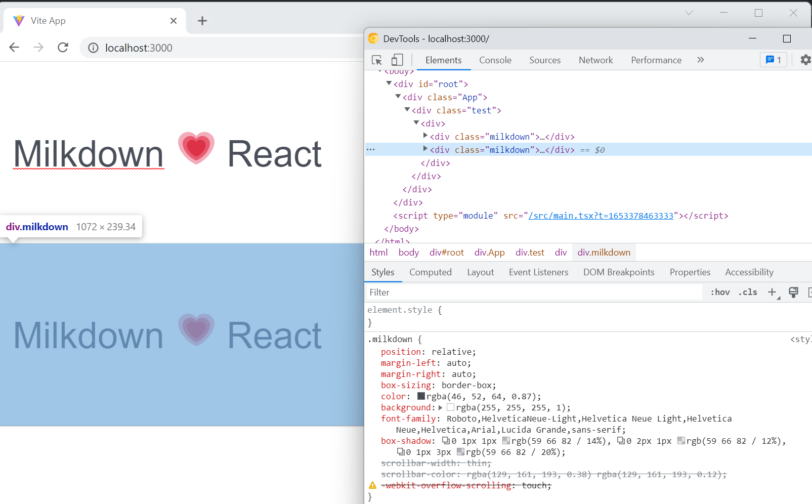Open the style editor brush icon
Viewport: 812px width, 504px height.
coord(793,292)
